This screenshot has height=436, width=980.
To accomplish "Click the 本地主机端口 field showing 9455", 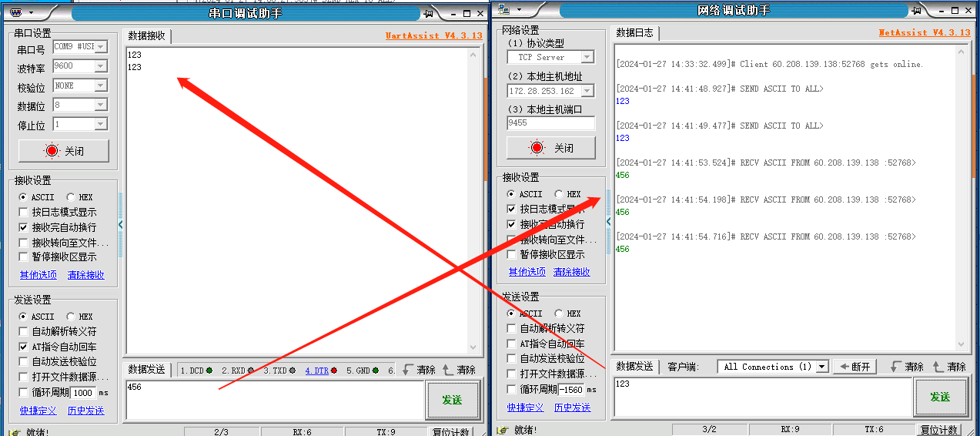I will [550, 123].
